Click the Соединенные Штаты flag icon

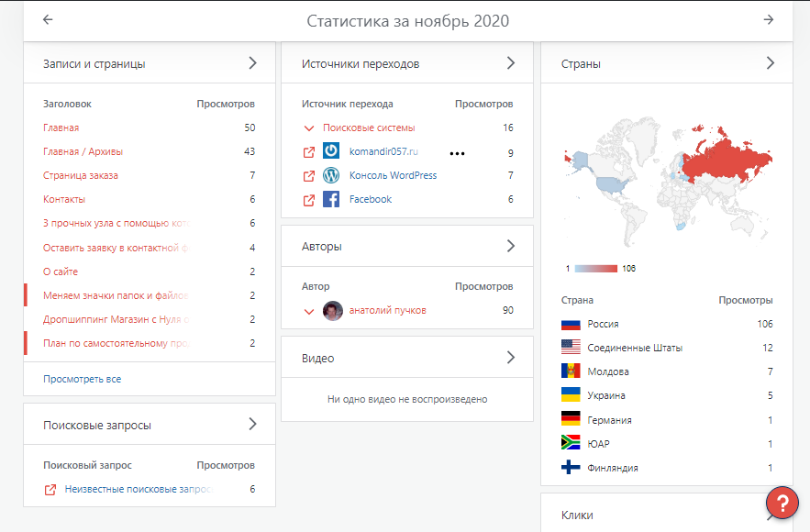click(x=571, y=348)
